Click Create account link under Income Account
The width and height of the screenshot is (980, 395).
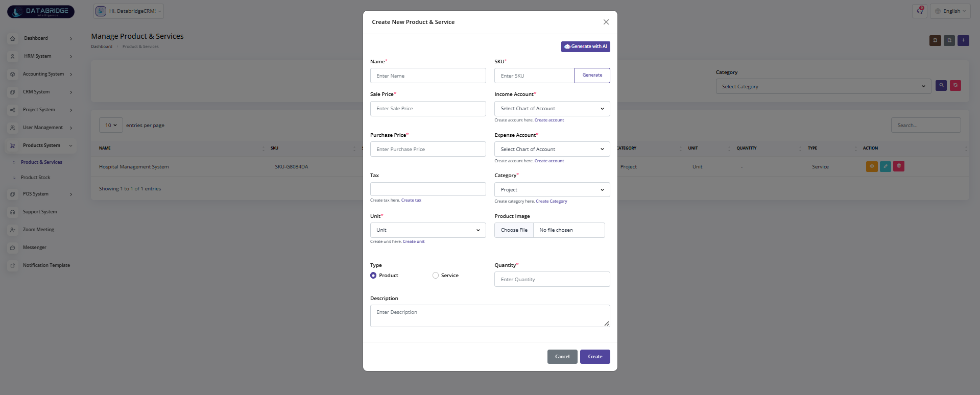pos(549,120)
